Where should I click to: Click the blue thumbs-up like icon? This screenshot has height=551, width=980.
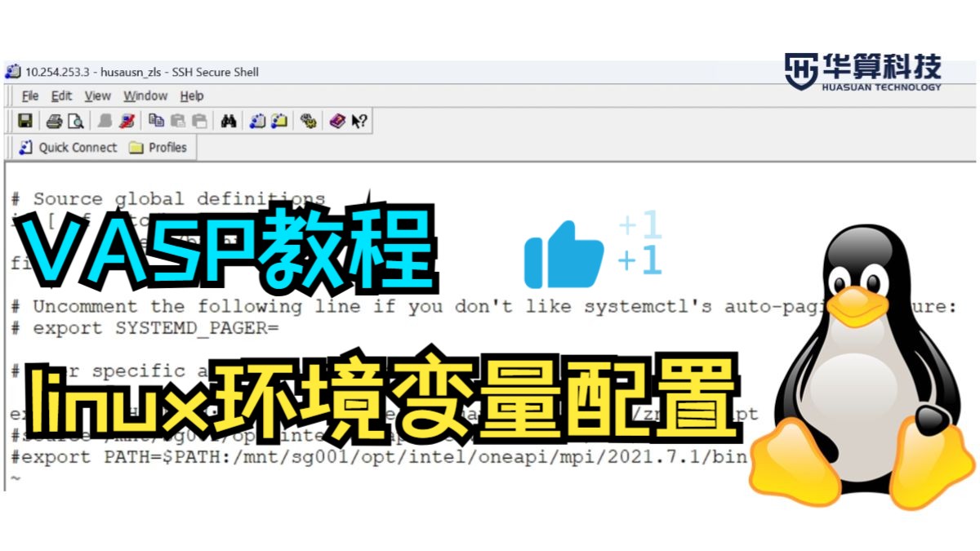[x=563, y=254]
